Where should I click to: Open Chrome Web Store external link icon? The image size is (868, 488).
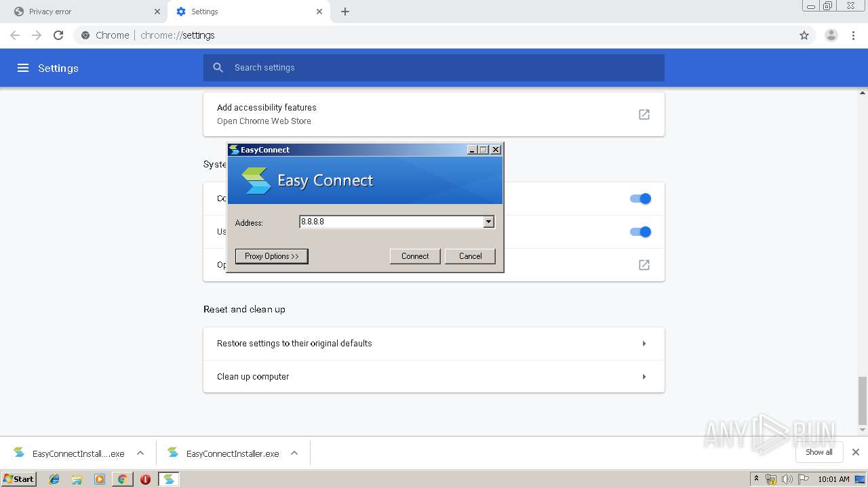tap(644, 115)
